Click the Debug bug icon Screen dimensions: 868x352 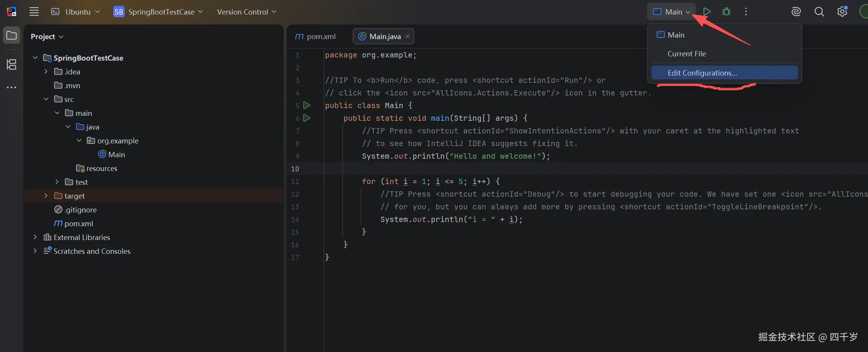point(726,12)
